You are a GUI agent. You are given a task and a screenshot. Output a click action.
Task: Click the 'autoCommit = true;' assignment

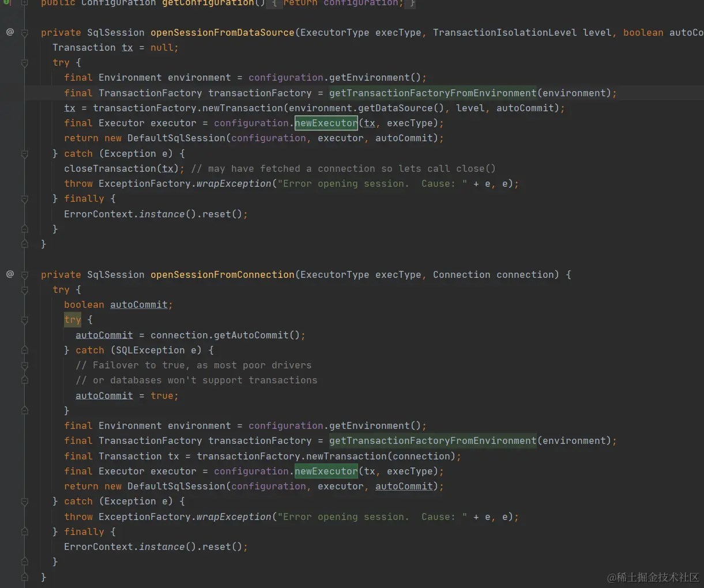(x=127, y=395)
